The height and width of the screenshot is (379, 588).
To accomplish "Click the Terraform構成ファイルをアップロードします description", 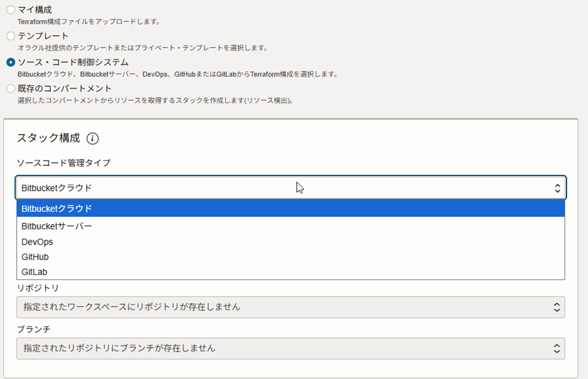I will click(89, 22).
